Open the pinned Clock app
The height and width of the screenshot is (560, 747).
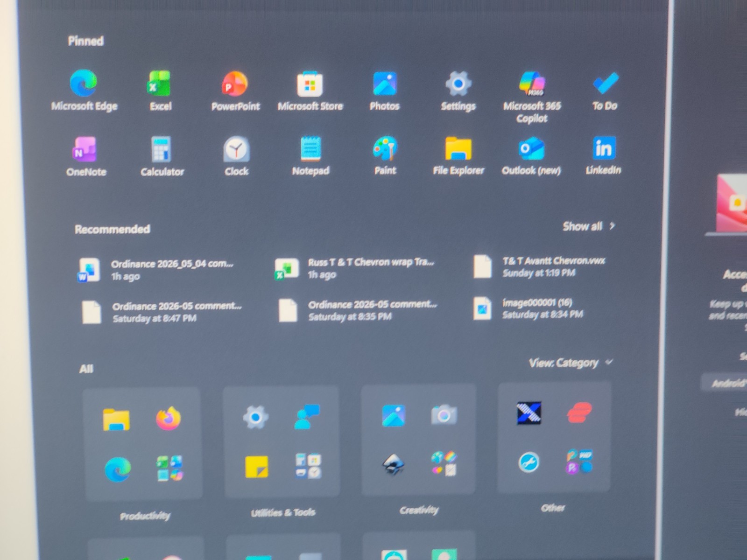tap(236, 156)
